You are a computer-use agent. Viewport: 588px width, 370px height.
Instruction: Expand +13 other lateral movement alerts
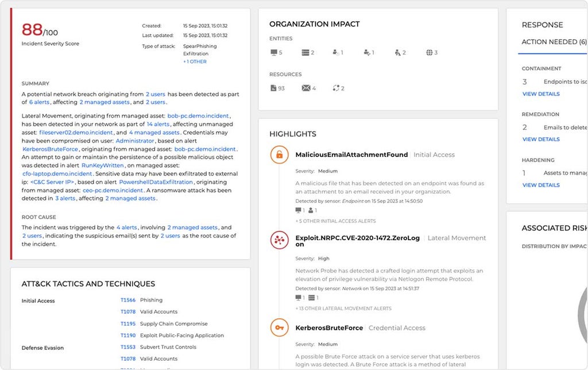(x=343, y=309)
